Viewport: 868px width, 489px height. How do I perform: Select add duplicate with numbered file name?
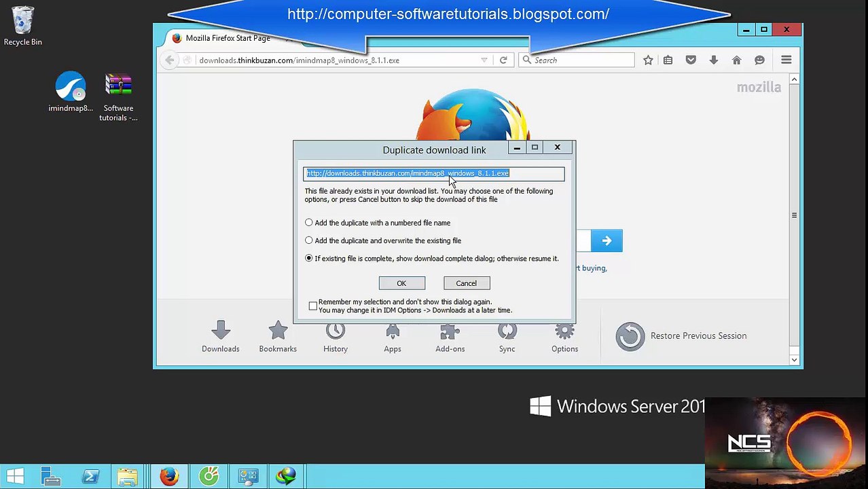378,223
